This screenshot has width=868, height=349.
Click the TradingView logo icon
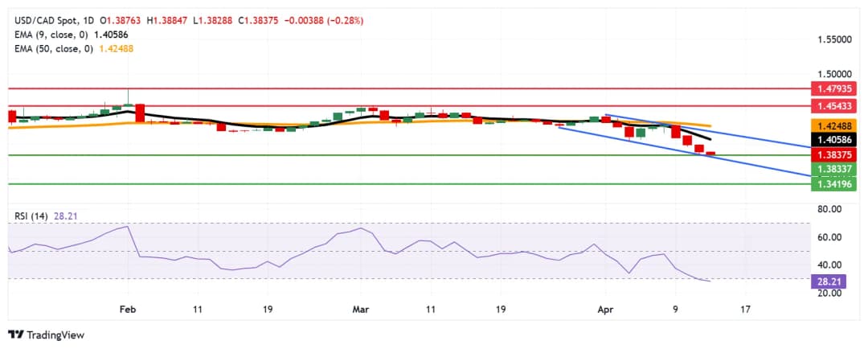(14, 335)
